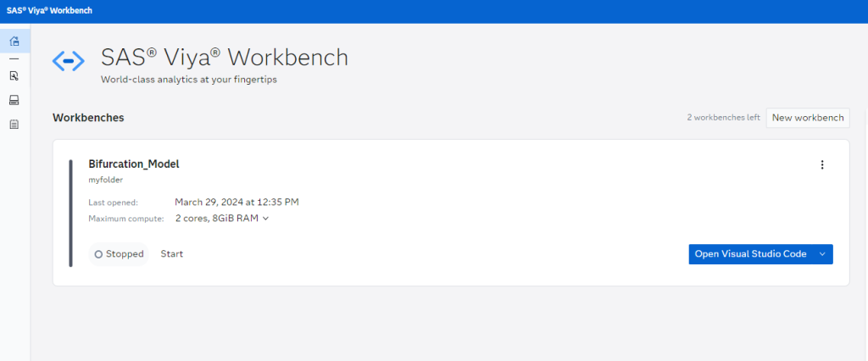
Task: Click the notepad sidebar icon
Action: point(14,125)
